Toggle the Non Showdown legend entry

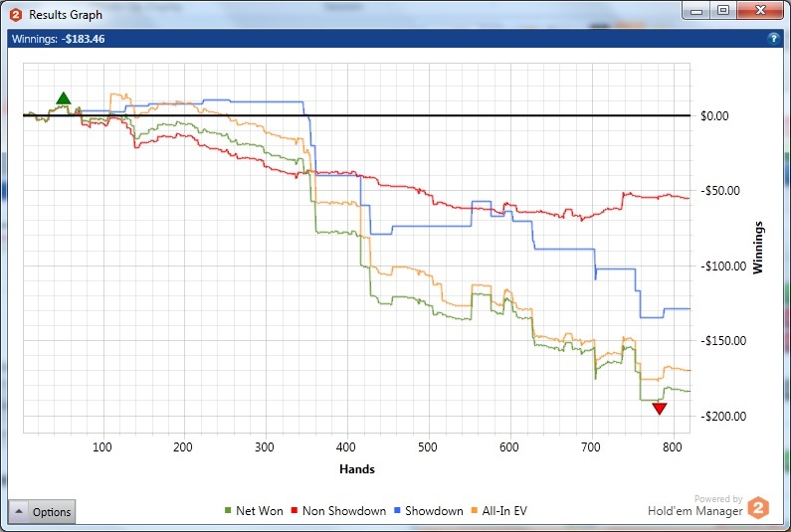coord(338,511)
